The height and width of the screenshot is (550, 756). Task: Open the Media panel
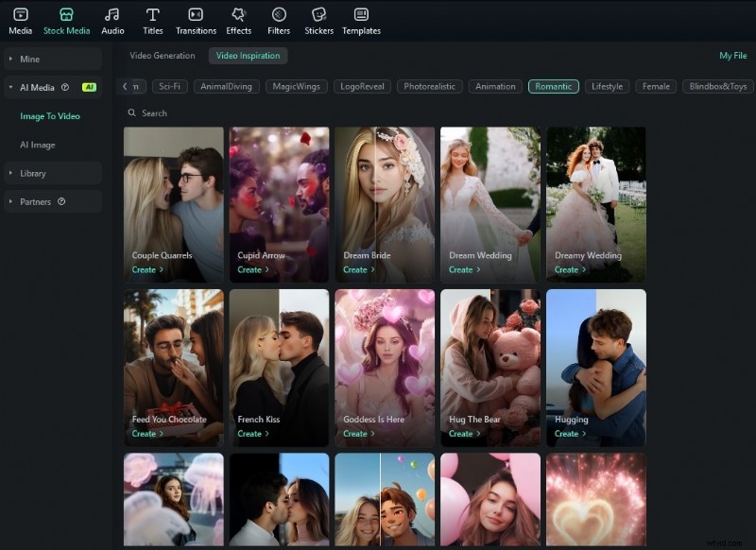20,20
